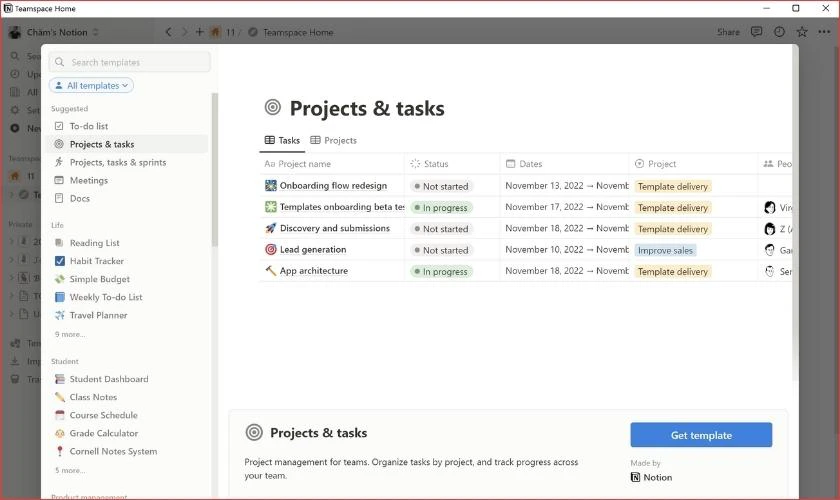
Task: Select the Docs template
Action: click(80, 198)
